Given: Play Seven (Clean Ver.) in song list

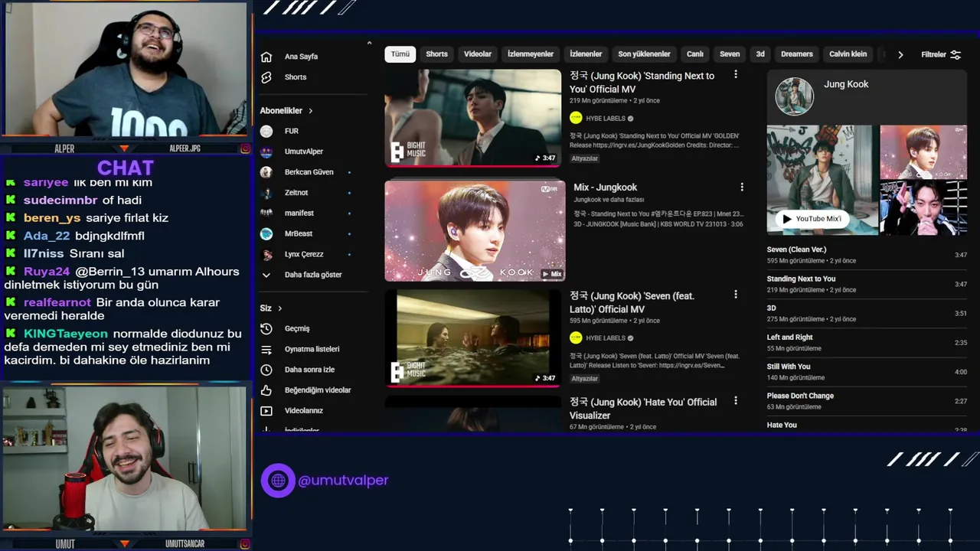Looking at the screenshot, I should (x=867, y=255).
